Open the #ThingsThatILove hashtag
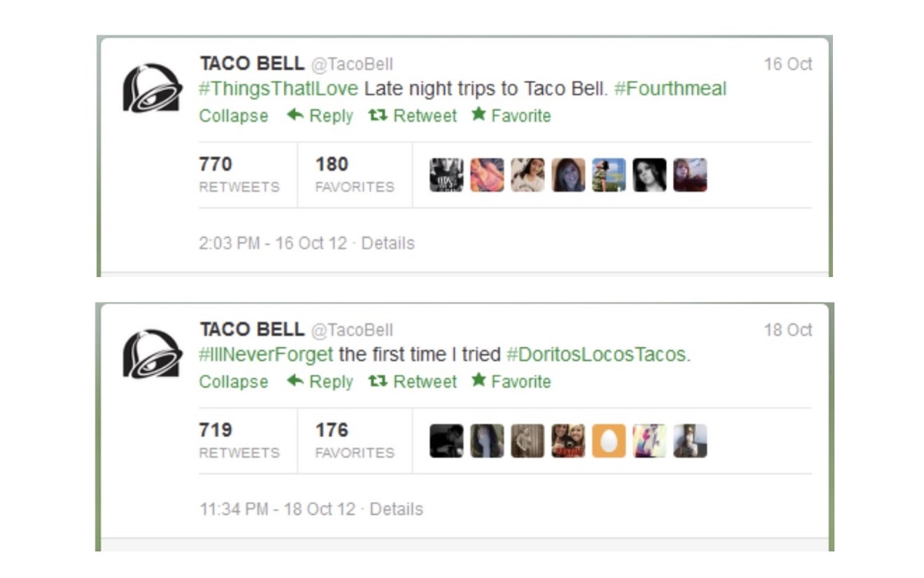The image size is (924, 578). pyautogui.click(x=278, y=89)
